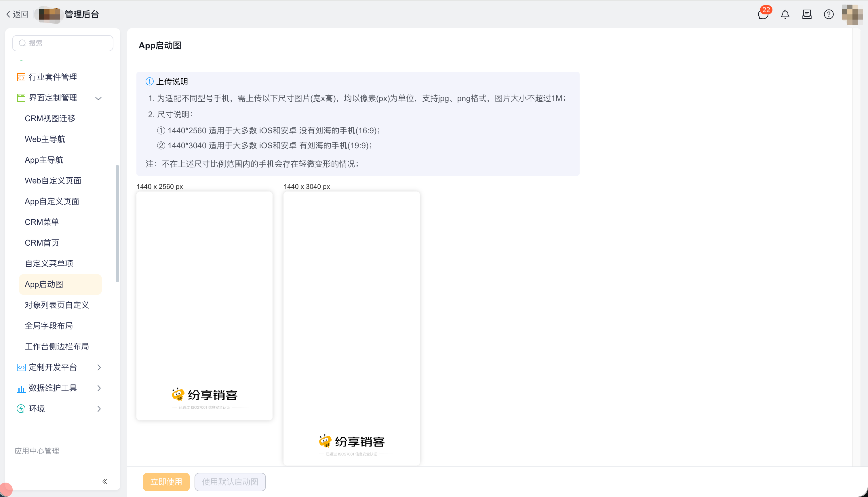The image size is (868, 497).
Task: Click the search magnifier icon in sidebar
Action: [x=22, y=43]
